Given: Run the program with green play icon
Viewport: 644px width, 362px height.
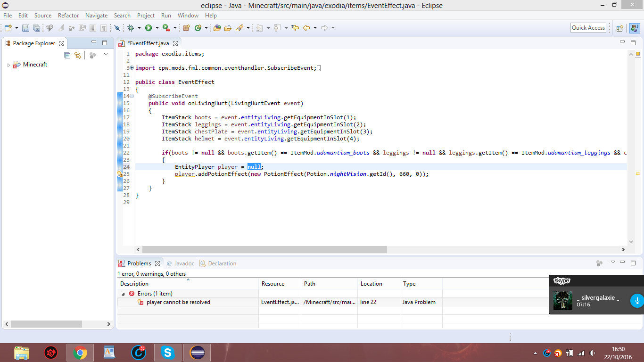Looking at the screenshot, I should point(149,28).
